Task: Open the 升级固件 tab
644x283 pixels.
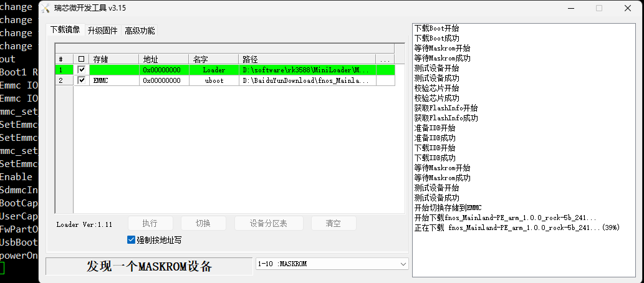Action: pyautogui.click(x=103, y=31)
